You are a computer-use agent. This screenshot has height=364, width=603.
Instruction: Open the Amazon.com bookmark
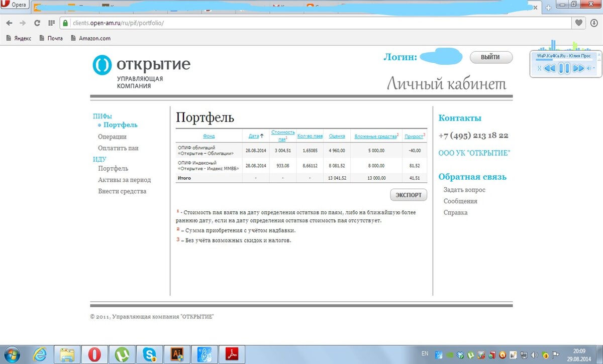[x=90, y=38]
